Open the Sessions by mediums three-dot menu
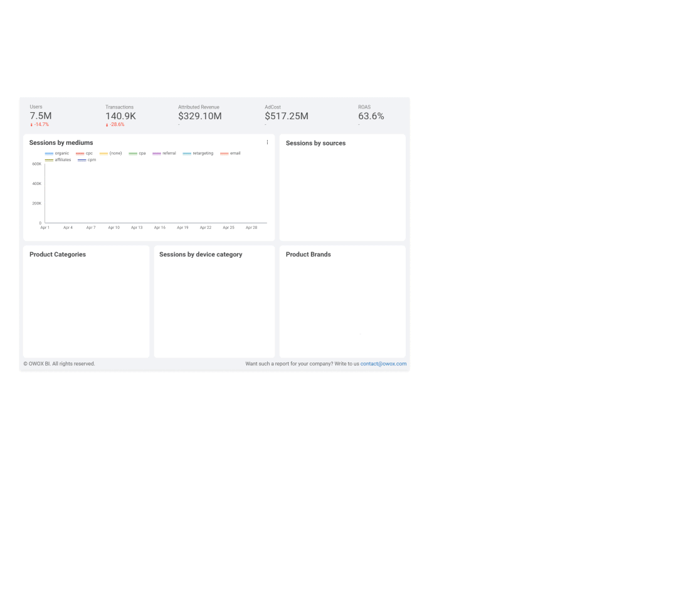 point(267,142)
